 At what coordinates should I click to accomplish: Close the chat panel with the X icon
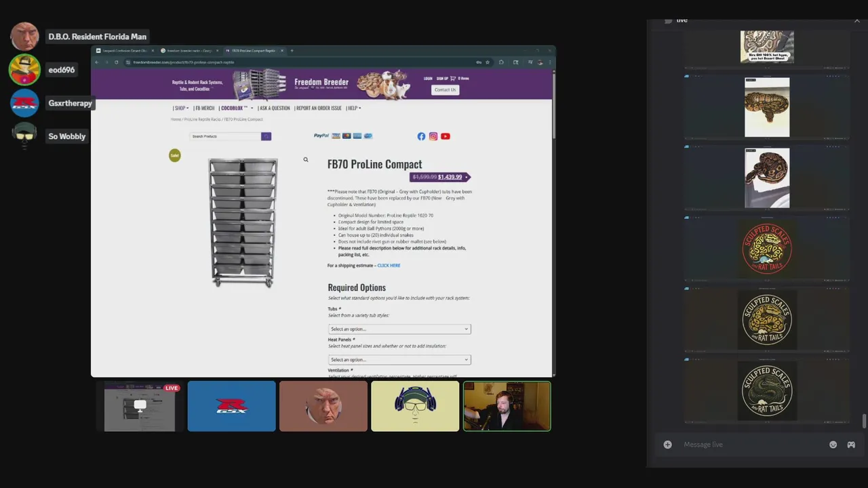click(856, 21)
